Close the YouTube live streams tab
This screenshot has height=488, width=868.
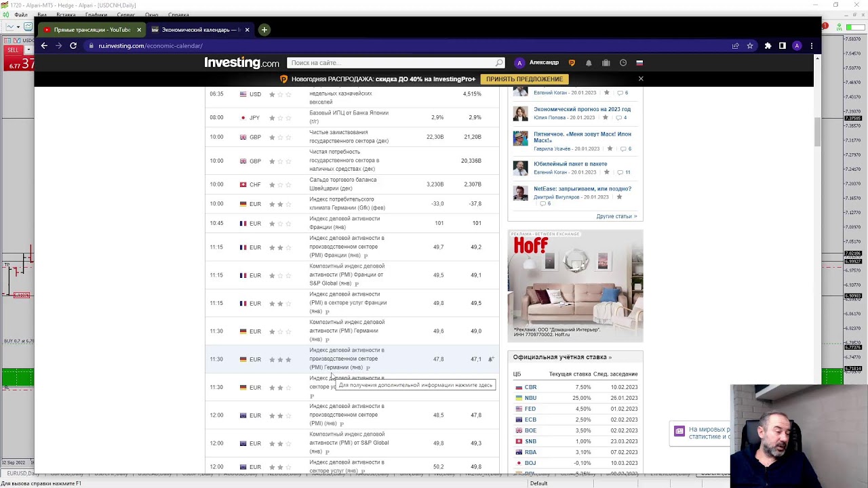tap(139, 30)
